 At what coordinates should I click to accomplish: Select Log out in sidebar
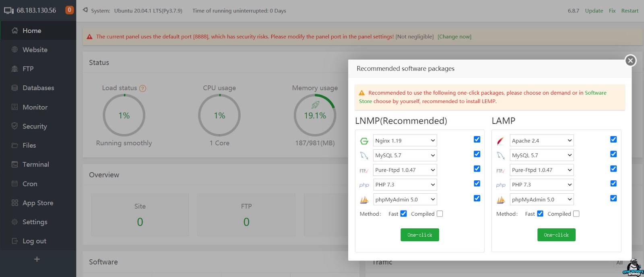pos(38,241)
